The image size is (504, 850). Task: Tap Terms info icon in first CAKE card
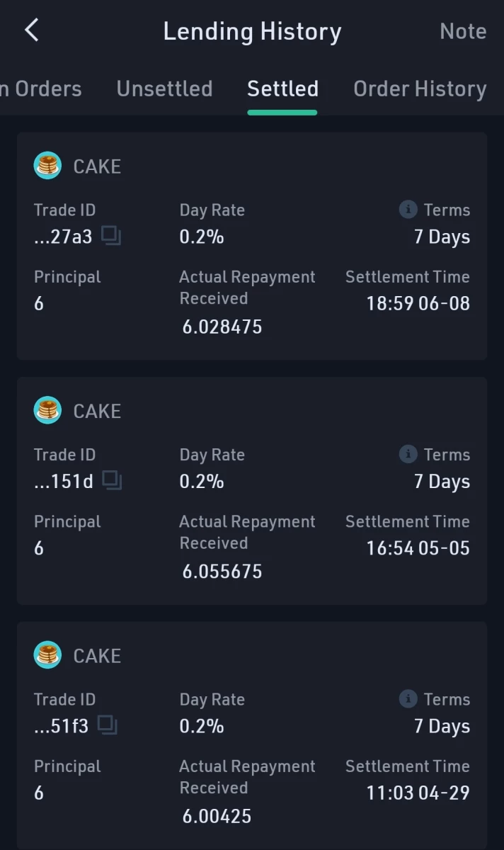[x=408, y=210]
